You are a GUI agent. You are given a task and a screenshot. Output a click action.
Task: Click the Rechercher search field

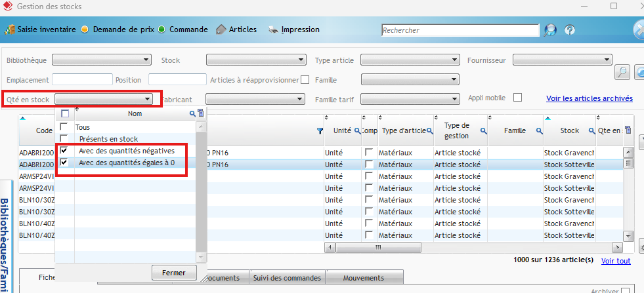point(460,30)
